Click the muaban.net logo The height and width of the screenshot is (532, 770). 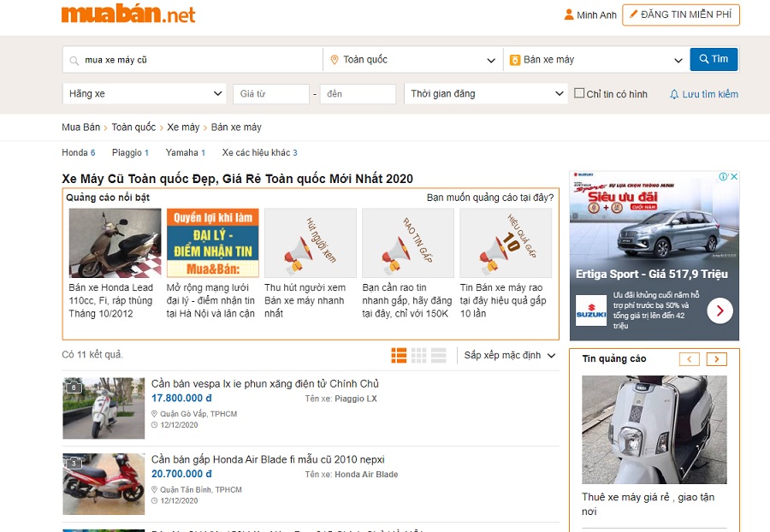[x=128, y=15]
